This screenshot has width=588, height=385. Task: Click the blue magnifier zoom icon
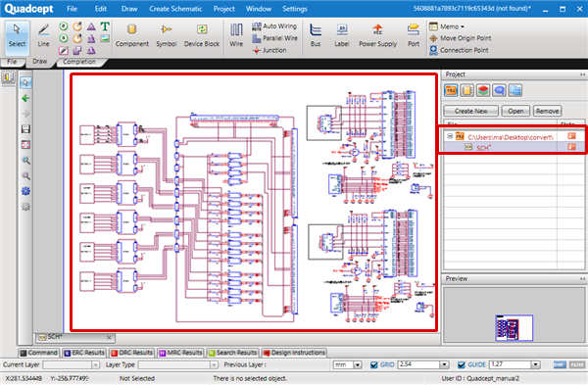point(25,161)
